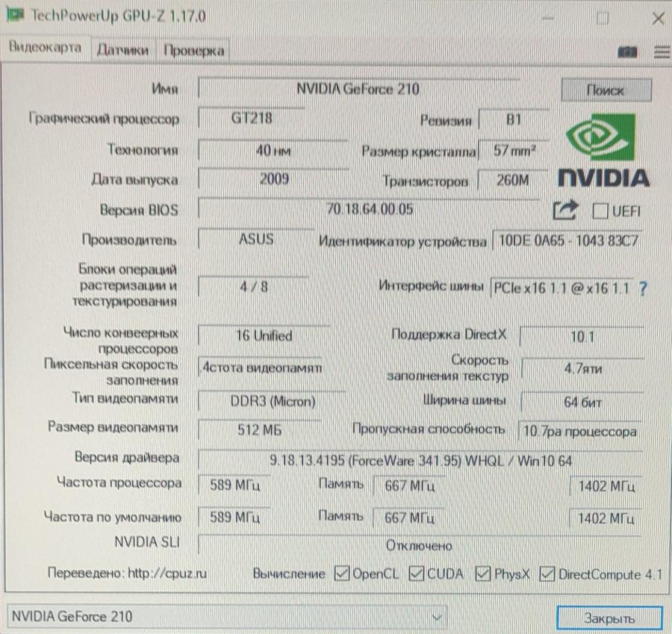
Task: Open the NVIDIA GeForce 210 GPU dropdown
Action: (227, 616)
